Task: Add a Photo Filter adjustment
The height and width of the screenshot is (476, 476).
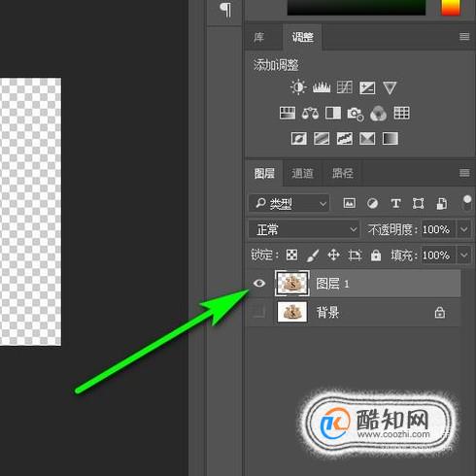Action: pyautogui.click(x=356, y=114)
